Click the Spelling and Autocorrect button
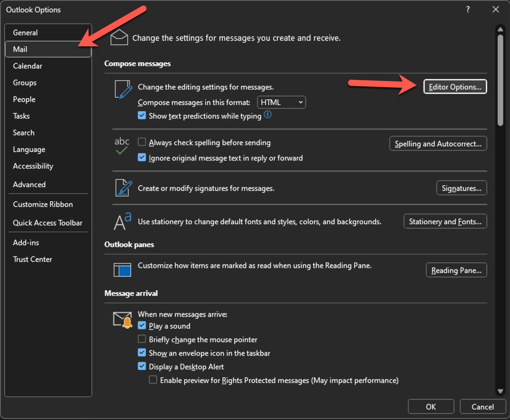The image size is (510, 420). click(438, 143)
